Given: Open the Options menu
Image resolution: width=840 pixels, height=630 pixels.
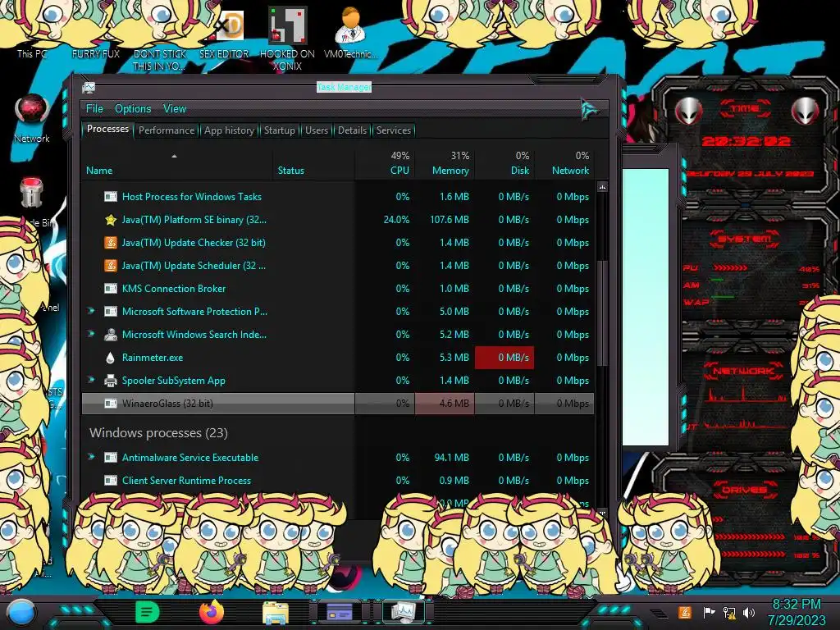Looking at the screenshot, I should coord(133,109).
